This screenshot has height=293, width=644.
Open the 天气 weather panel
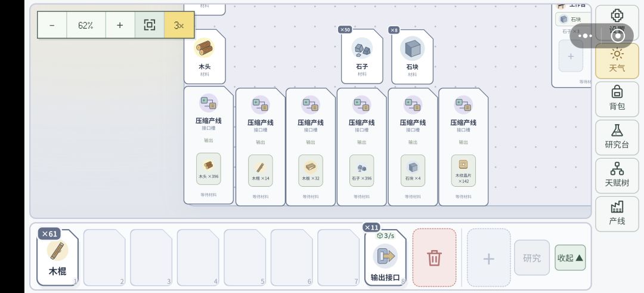(x=617, y=61)
